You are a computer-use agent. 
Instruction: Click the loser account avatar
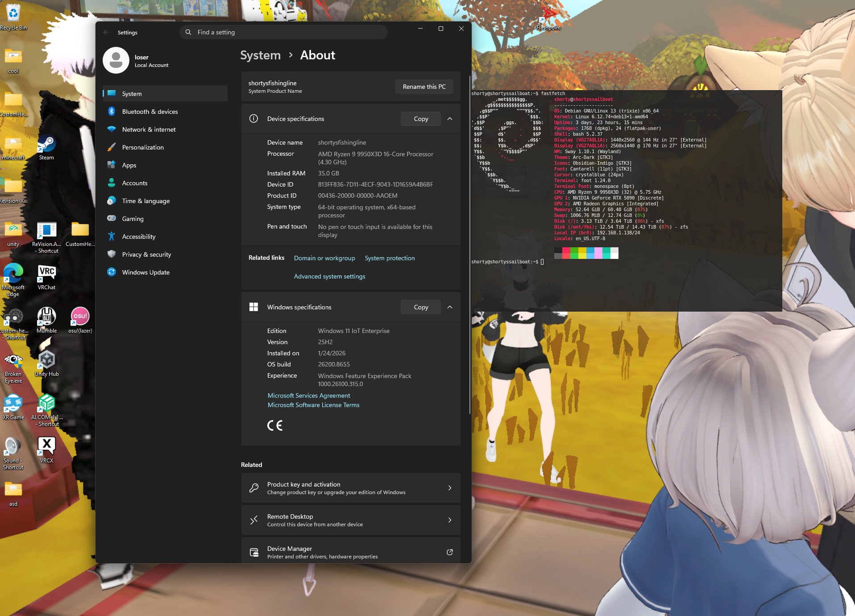116,60
